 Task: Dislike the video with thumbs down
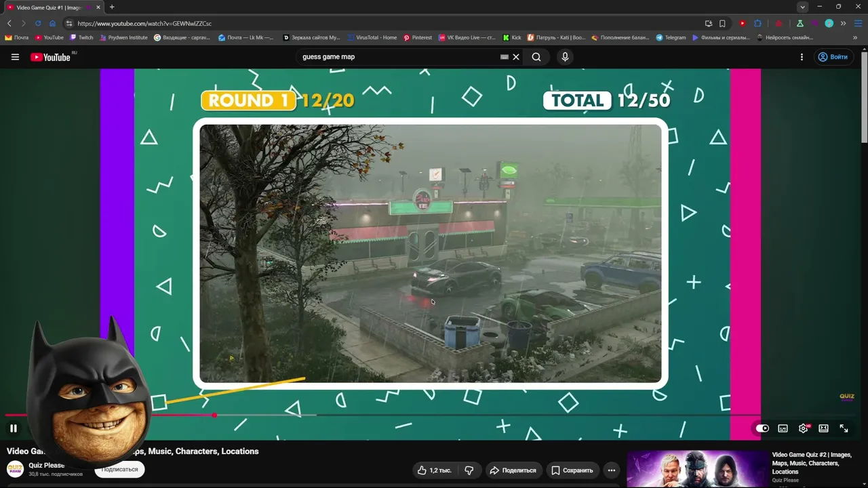pos(469,470)
